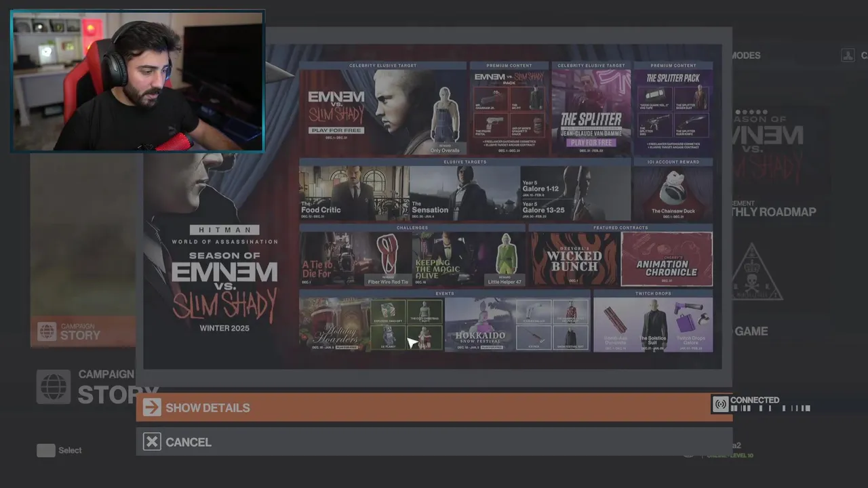This screenshot has height=488, width=868.
Task: Click Play For Free under Eminem vs. Slim Shady
Action: click(337, 130)
